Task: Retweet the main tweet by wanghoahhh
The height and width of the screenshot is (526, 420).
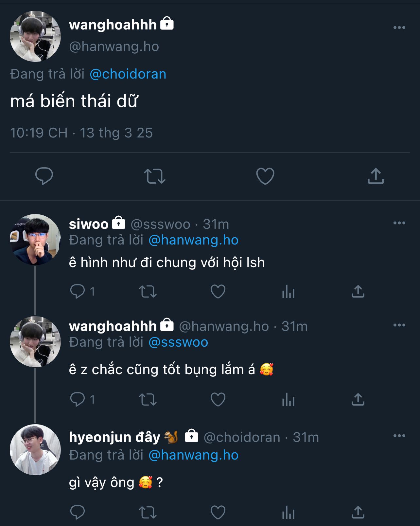Action: pyautogui.click(x=155, y=176)
